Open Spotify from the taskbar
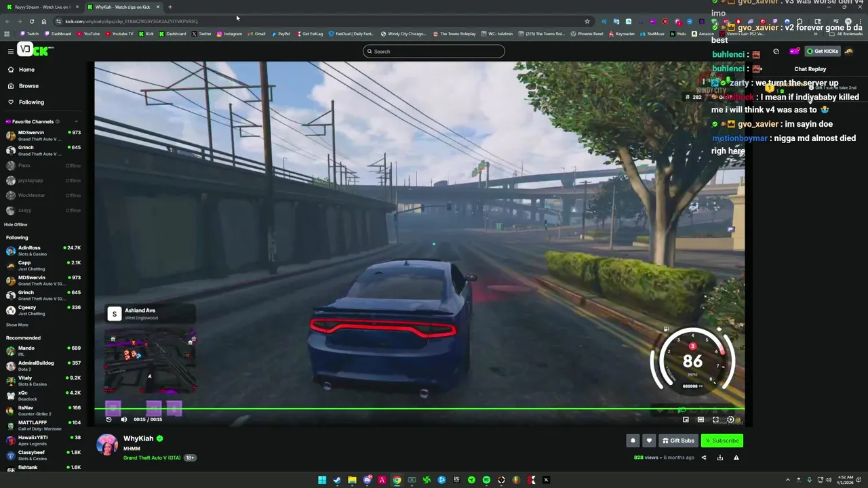 coord(486,480)
